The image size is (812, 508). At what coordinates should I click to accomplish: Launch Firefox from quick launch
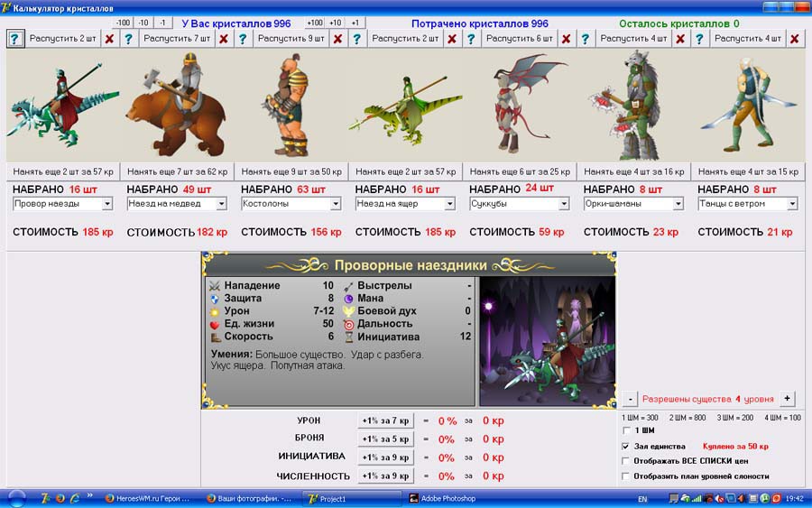[x=60, y=499]
